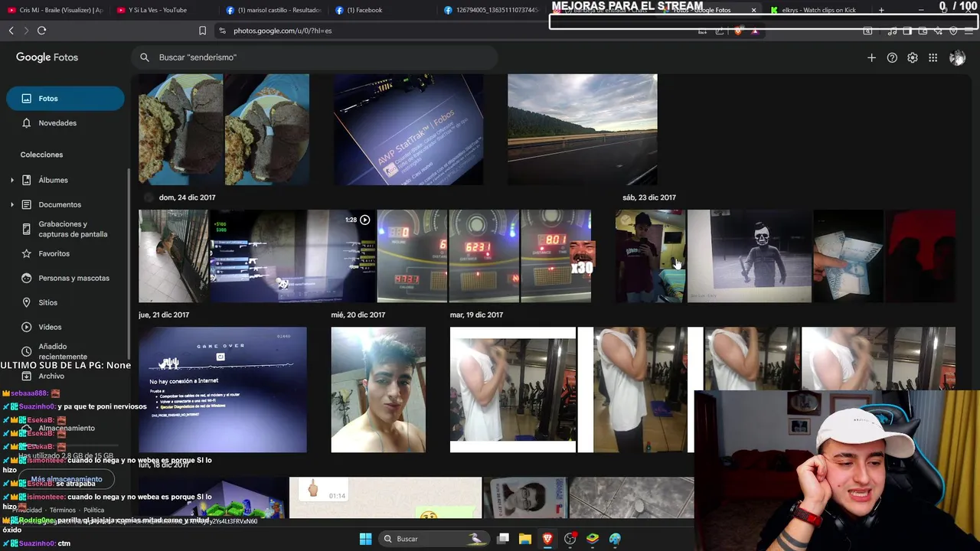Open Documentos in the sidebar
The height and width of the screenshot is (551, 980).
click(60, 204)
